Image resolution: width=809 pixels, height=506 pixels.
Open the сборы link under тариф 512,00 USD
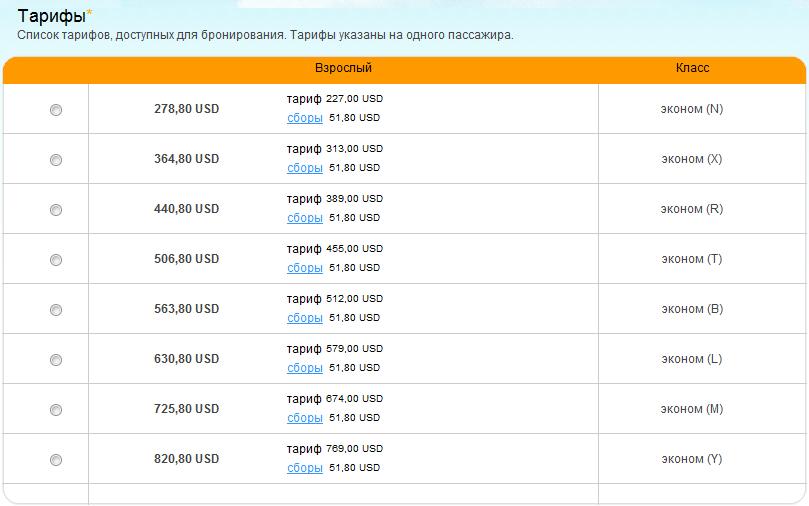click(304, 318)
